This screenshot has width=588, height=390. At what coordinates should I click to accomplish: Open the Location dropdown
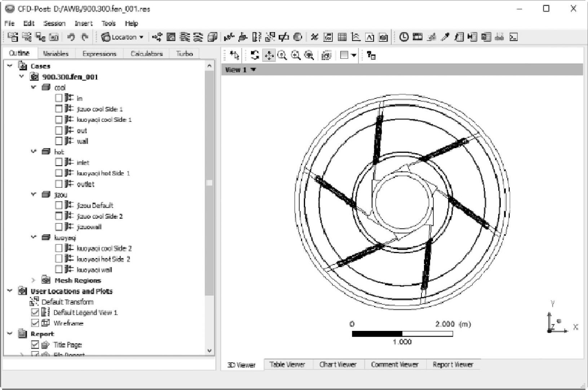pos(123,37)
